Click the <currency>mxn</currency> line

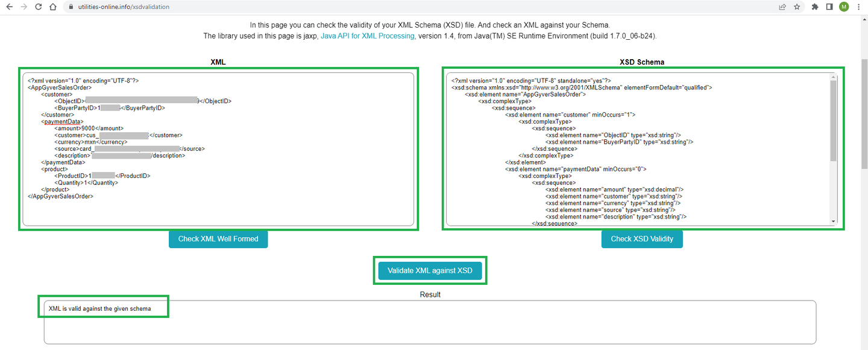pos(91,142)
